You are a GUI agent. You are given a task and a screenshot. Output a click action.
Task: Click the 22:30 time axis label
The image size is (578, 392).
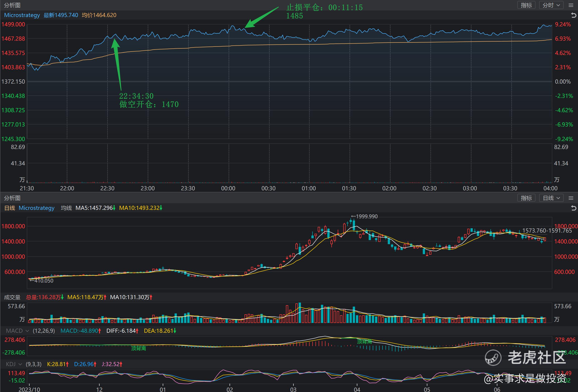pyautogui.click(x=107, y=189)
